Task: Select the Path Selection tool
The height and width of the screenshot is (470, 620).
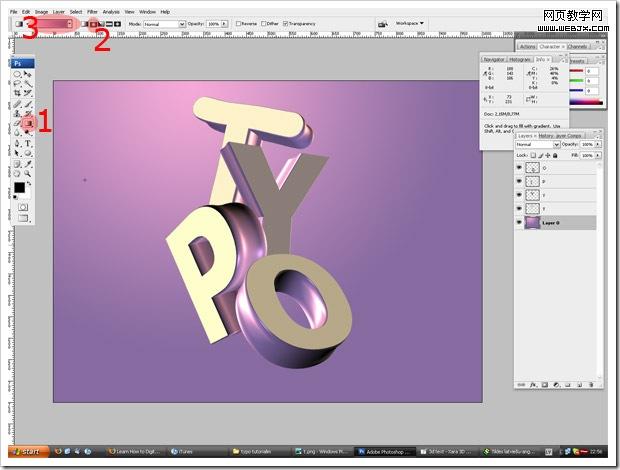Action: tap(17, 153)
